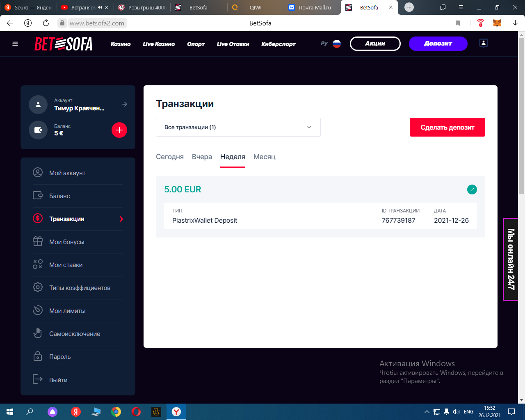Image resolution: width=525 pixels, height=420 pixels.
Task: Switch to the Вчера tab
Action: (202, 157)
